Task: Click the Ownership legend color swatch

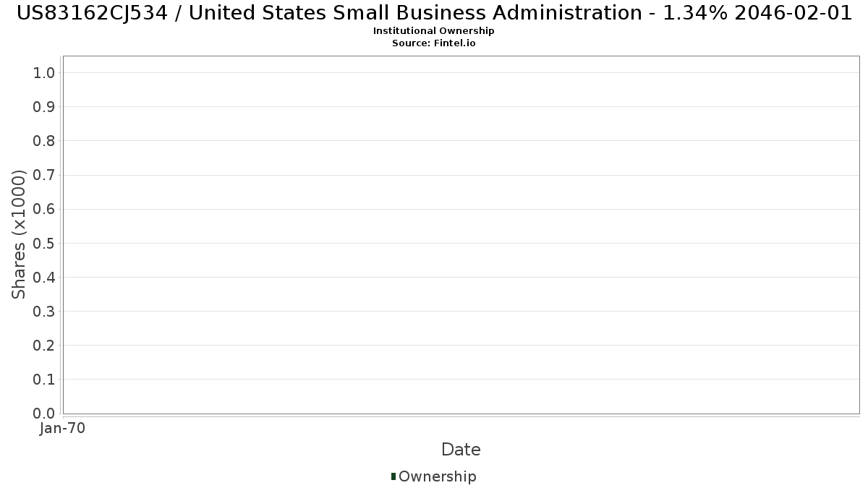Action: (393, 476)
